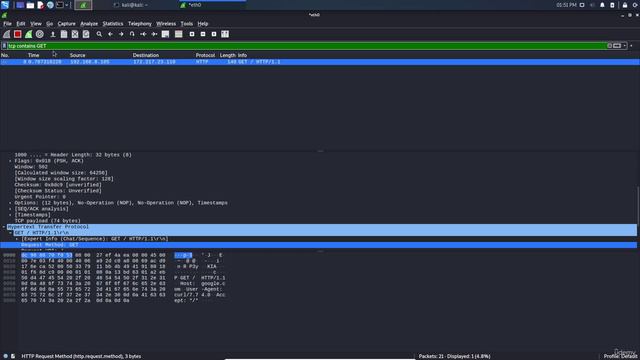
Task: Expand the Flags: 0x018 (PSH, ACK) node
Action: tap(10, 161)
